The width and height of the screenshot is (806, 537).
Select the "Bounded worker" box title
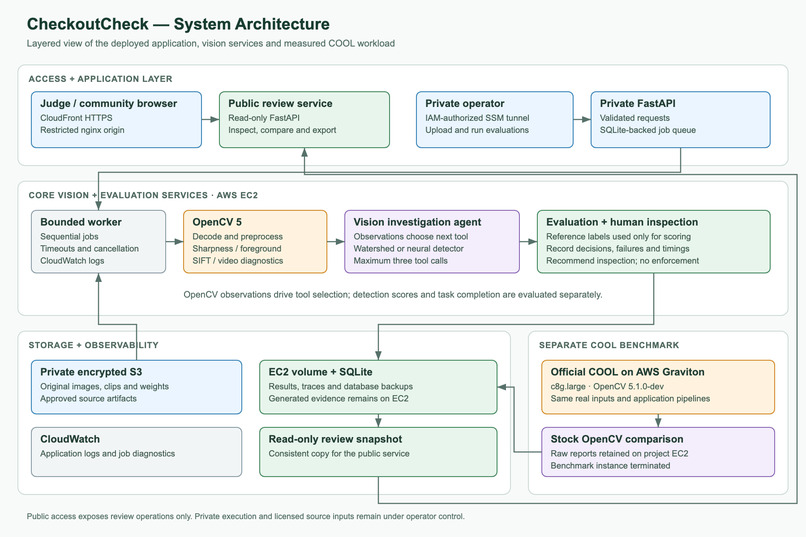[81, 222]
